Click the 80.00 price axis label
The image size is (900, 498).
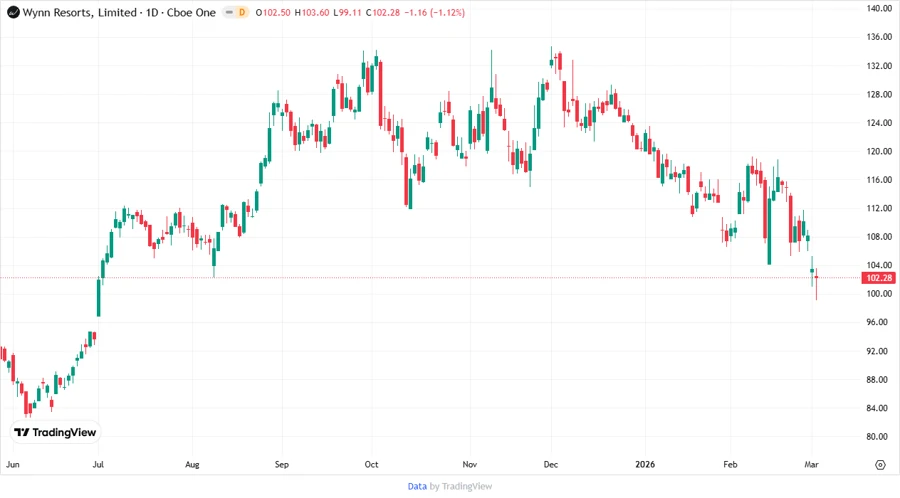(x=879, y=437)
